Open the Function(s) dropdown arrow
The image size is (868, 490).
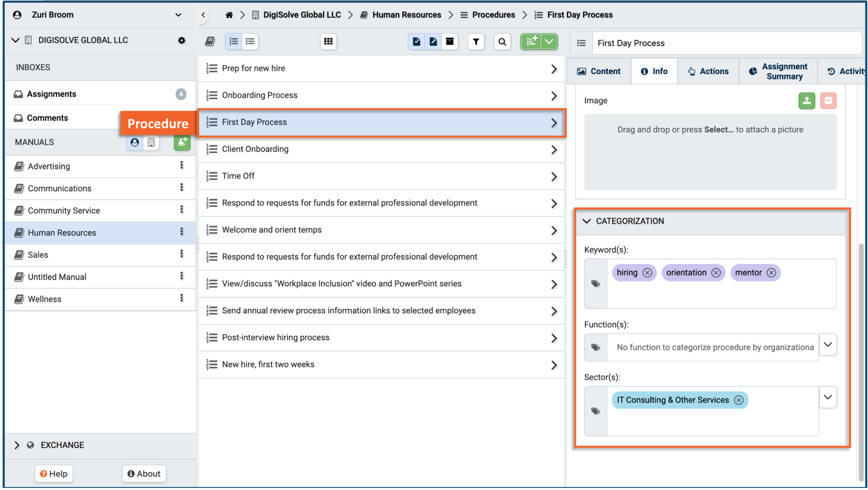click(x=827, y=345)
